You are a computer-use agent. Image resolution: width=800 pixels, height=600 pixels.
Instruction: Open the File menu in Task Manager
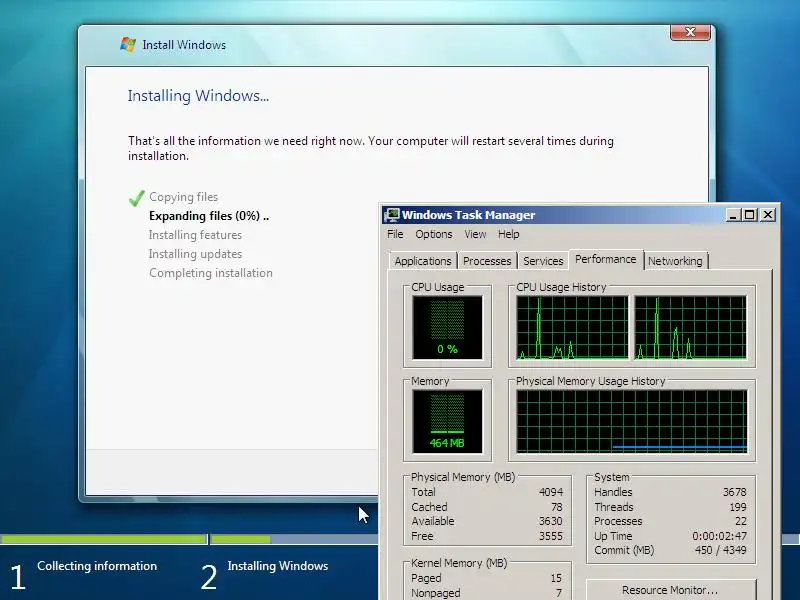(395, 234)
